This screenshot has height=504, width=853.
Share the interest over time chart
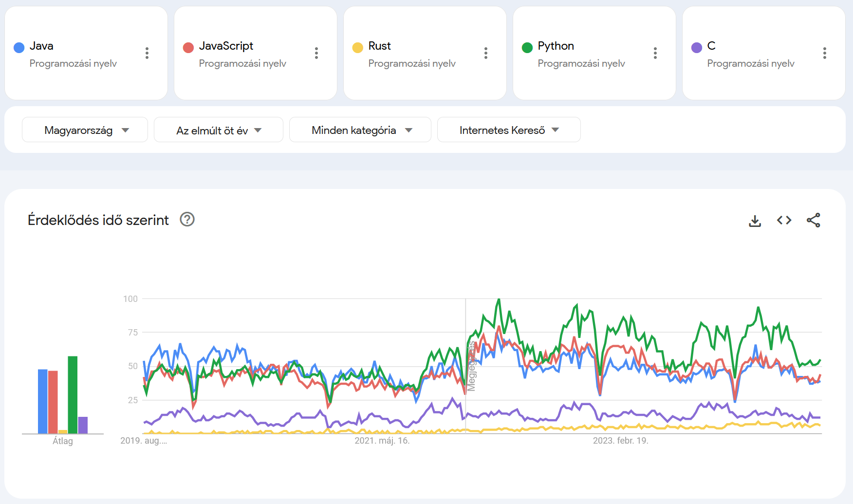pyautogui.click(x=814, y=220)
